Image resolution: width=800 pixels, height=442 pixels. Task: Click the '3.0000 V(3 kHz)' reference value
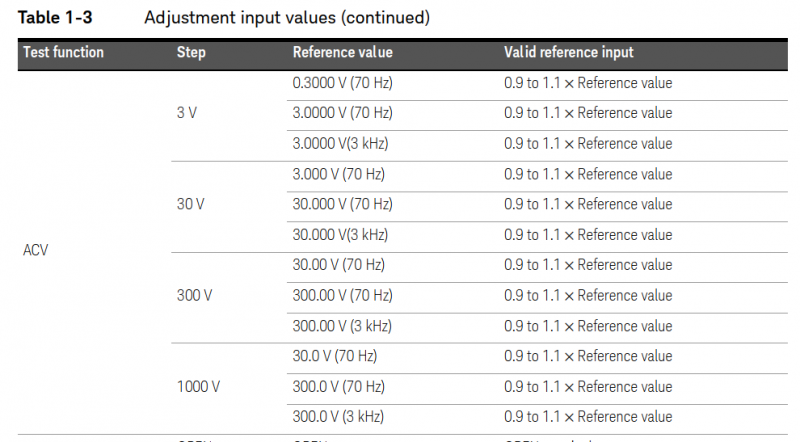tap(340, 144)
